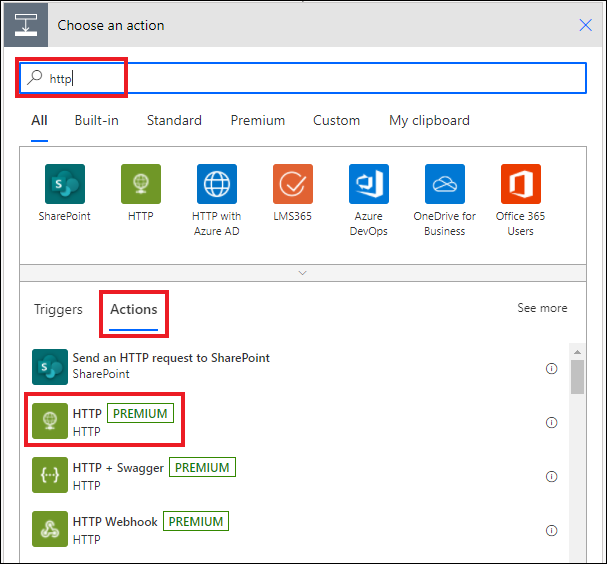
Task: Select the SharePoint connector icon
Action: coord(65,184)
